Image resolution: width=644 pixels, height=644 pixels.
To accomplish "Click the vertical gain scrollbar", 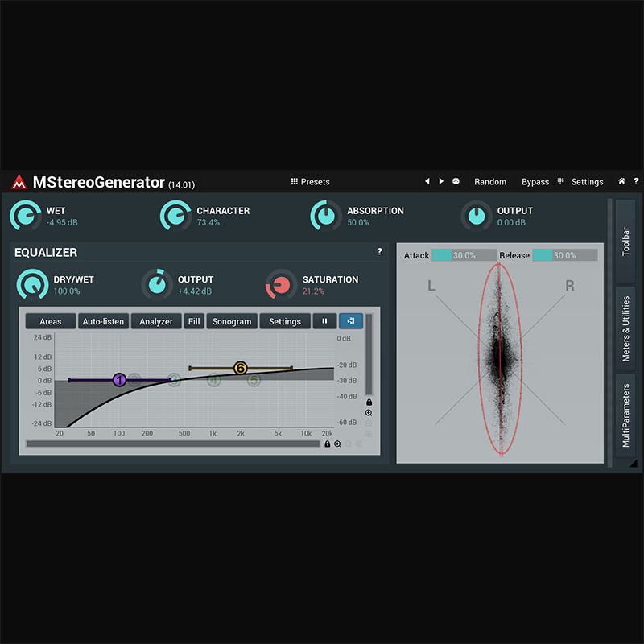I will click(369, 354).
